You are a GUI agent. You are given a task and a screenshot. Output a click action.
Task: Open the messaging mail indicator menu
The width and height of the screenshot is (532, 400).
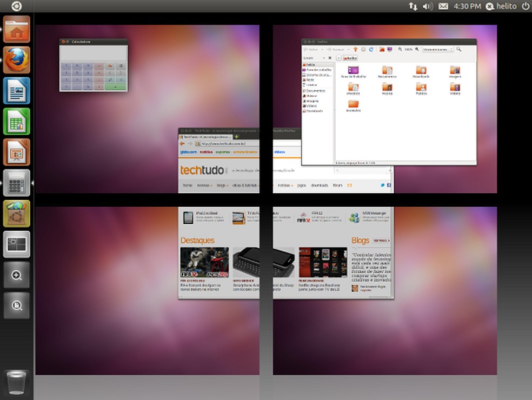coord(443,6)
